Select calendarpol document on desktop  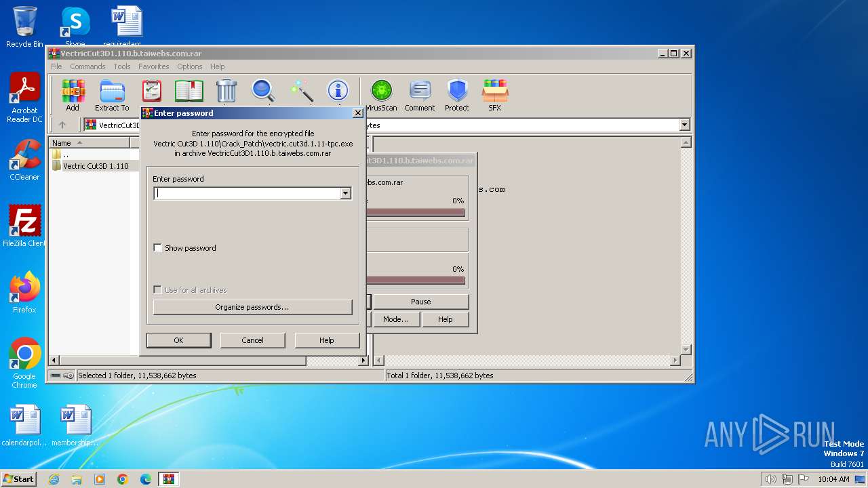pyautogui.click(x=24, y=426)
